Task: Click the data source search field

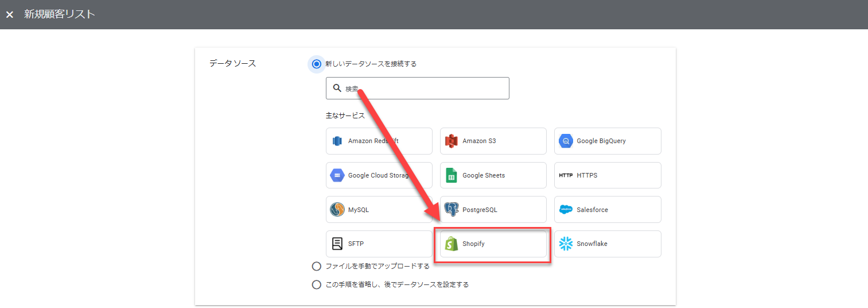Action: pos(425,88)
